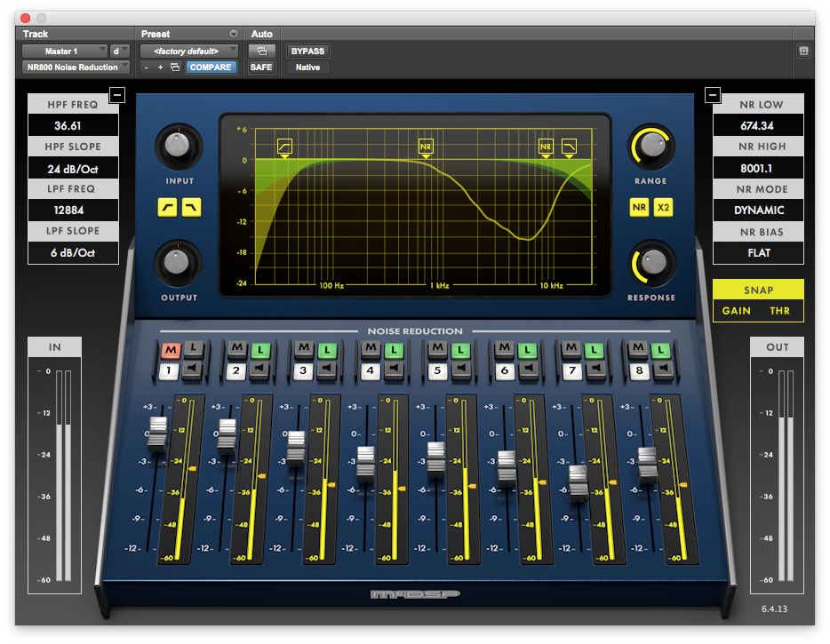830x644 pixels.
Task: Solo band 4 with its speaker icon
Action: click(394, 369)
